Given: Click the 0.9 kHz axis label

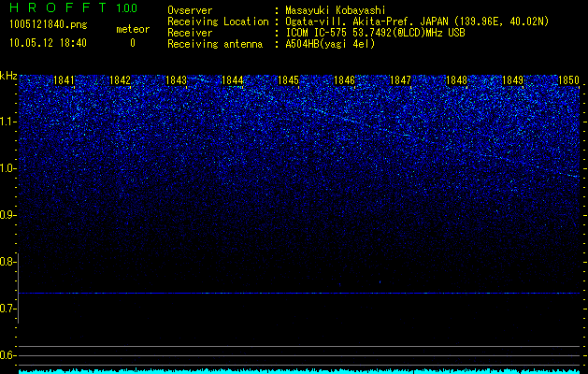Looking at the screenshot, I should (7, 215).
